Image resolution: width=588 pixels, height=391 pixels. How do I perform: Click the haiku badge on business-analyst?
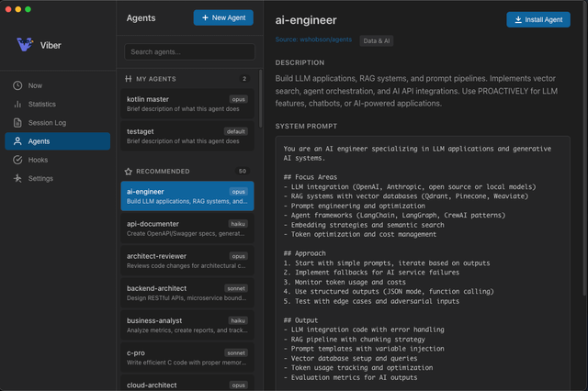point(238,320)
